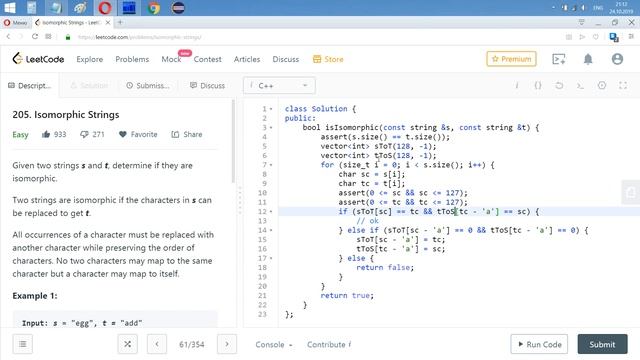
Task: Open the Explore menu item
Action: point(89,59)
